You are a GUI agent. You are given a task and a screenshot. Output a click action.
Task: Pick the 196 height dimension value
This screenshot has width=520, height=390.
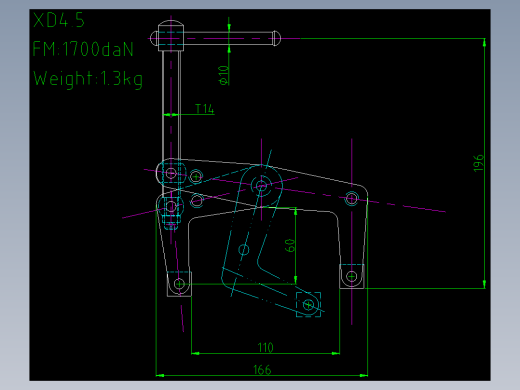(x=478, y=163)
